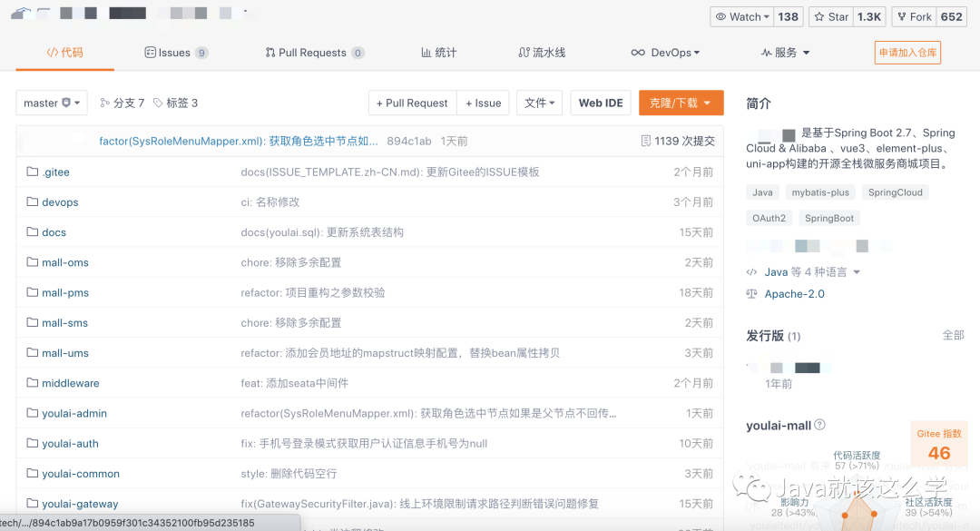This screenshot has height=531, width=980.
Task: View the 1.3K stargazers count
Action: point(868,17)
